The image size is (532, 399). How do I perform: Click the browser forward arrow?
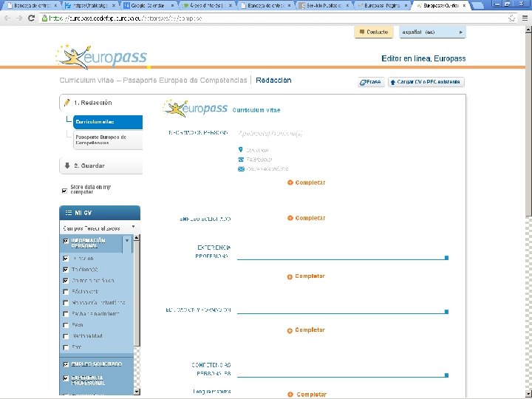pyautogui.click(x=19, y=18)
